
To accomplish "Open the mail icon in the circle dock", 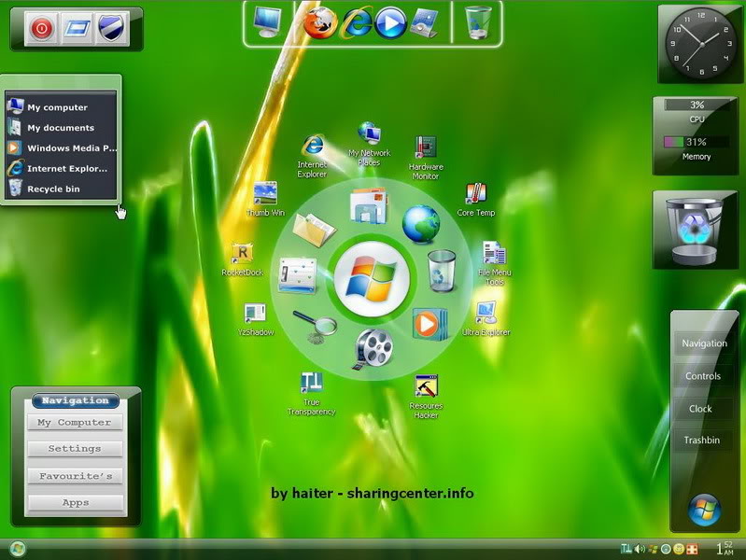I will [369, 205].
